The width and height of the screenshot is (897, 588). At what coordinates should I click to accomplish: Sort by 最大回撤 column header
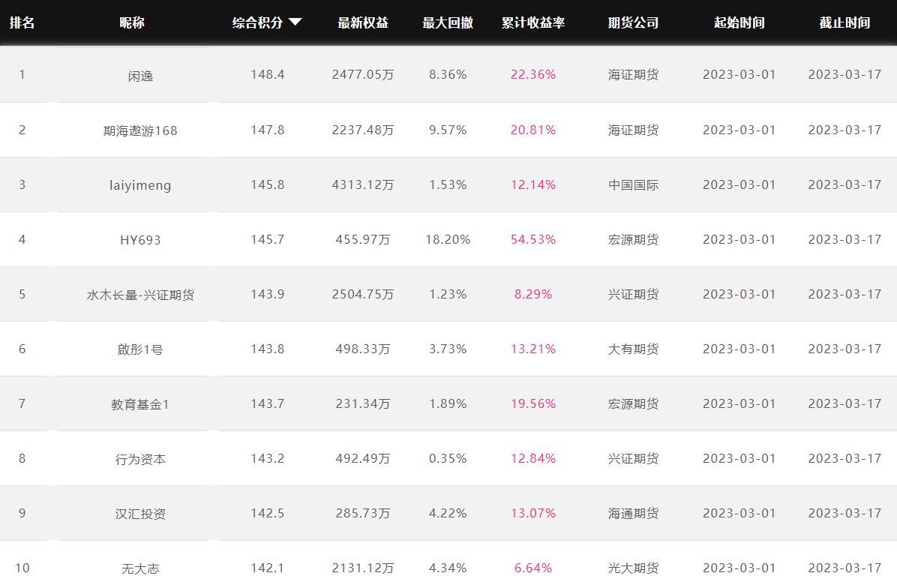click(x=448, y=23)
